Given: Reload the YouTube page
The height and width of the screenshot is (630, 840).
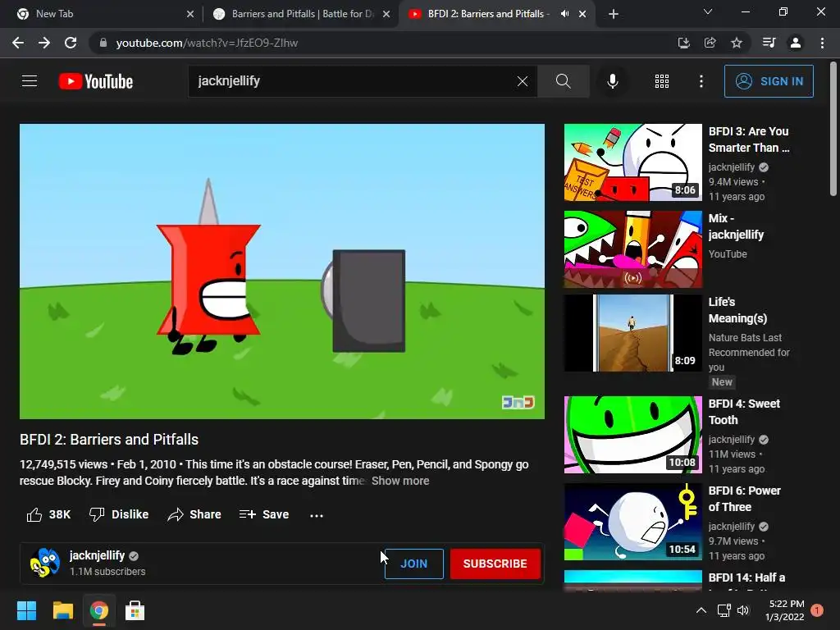Looking at the screenshot, I should (71, 43).
